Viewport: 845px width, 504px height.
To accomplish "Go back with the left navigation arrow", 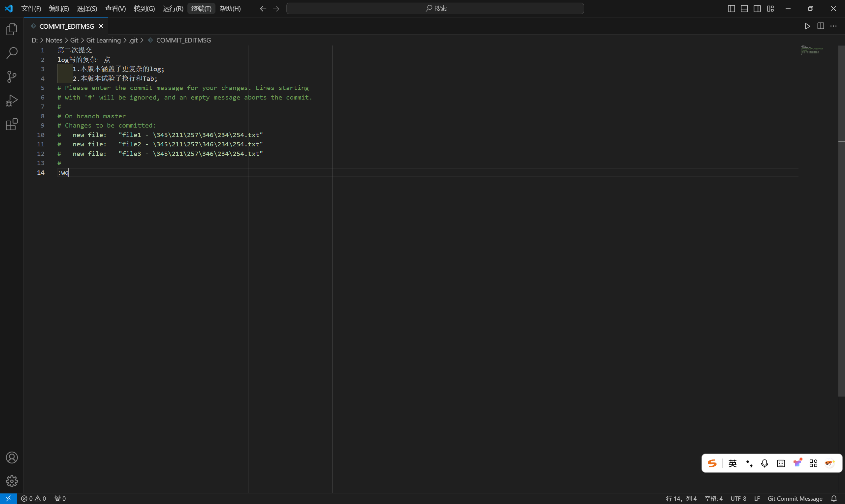I will click(263, 9).
